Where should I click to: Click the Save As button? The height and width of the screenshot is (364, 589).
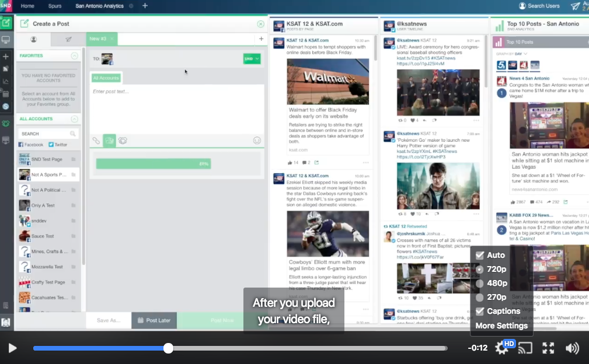(x=109, y=320)
